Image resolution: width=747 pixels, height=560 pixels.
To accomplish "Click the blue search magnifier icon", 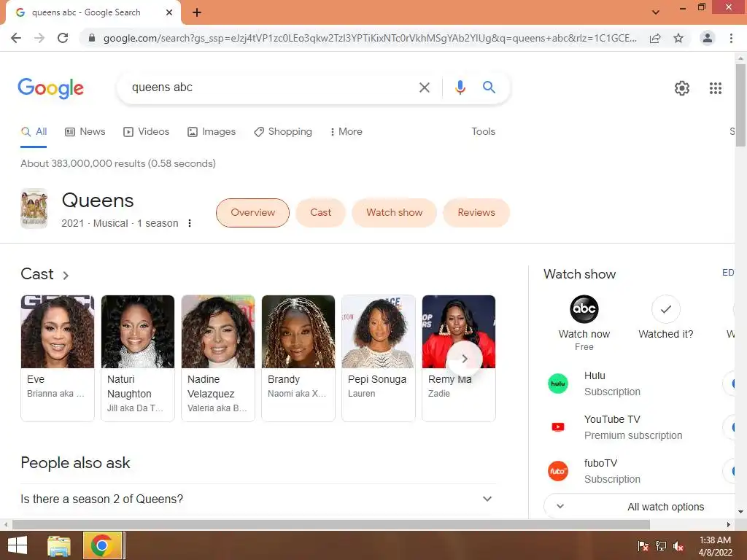I will (489, 87).
